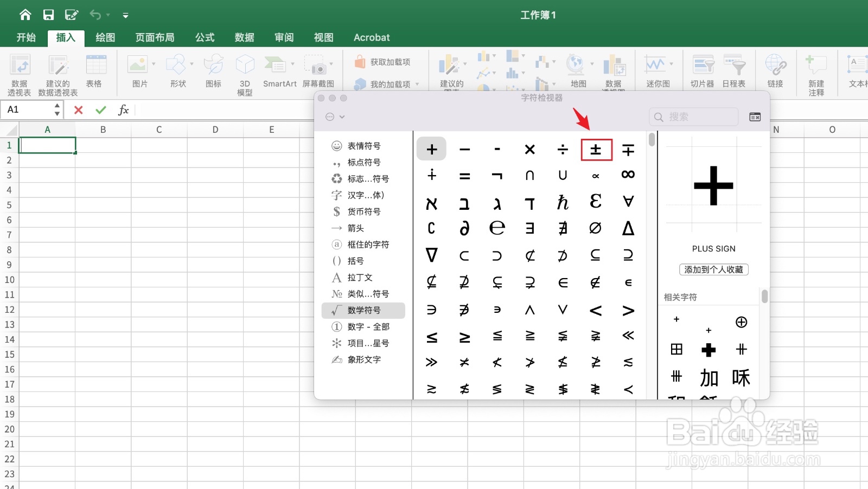Toggle the compact character viewer icon

tap(755, 117)
